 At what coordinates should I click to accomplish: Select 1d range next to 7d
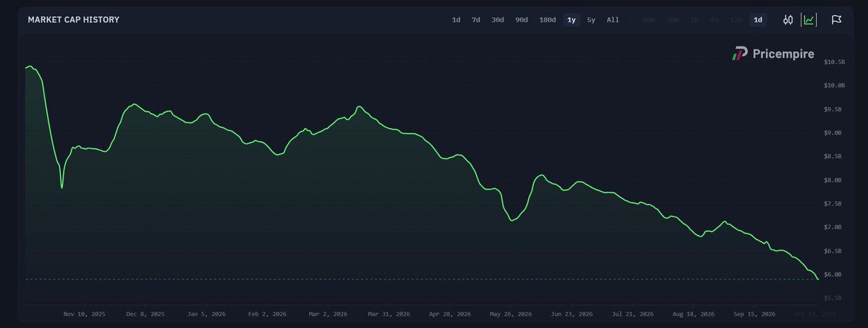(456, 20)
